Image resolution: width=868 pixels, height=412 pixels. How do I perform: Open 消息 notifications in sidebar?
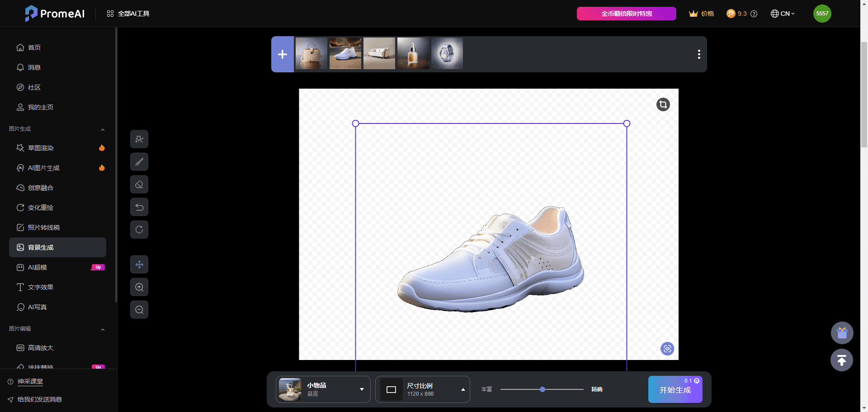[x=57, y=67]
